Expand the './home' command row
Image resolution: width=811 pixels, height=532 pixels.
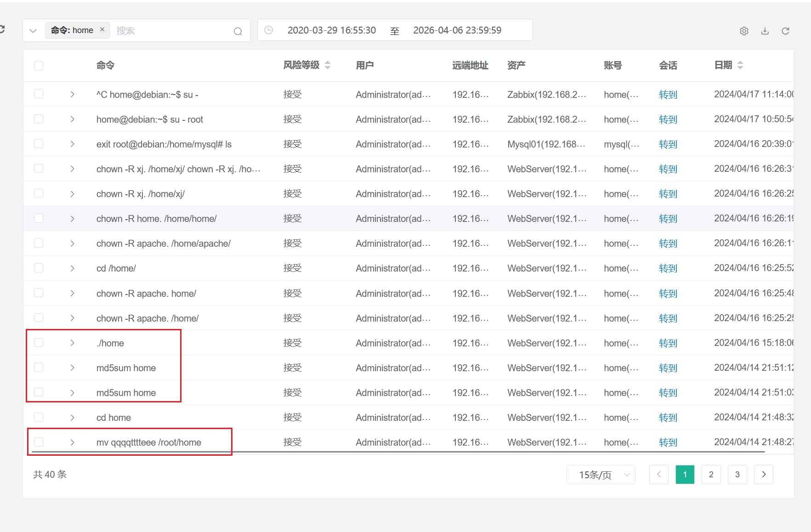(x=72, y=343)
